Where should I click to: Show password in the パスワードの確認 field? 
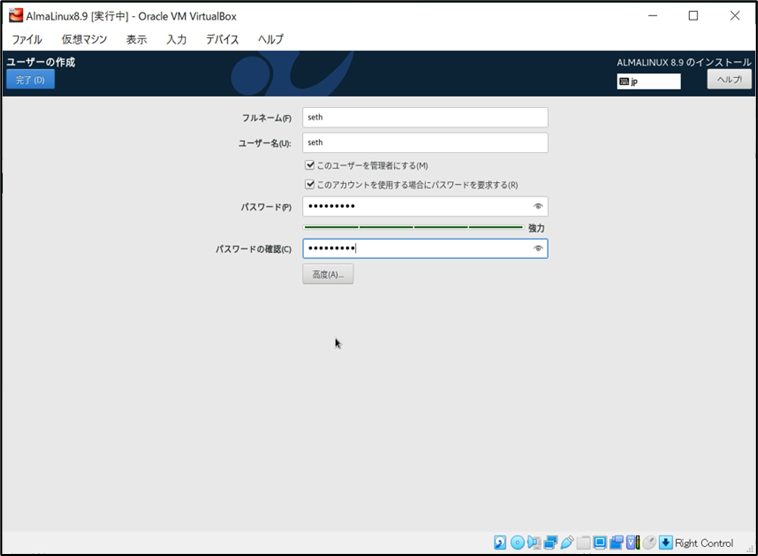click(538, 249)
